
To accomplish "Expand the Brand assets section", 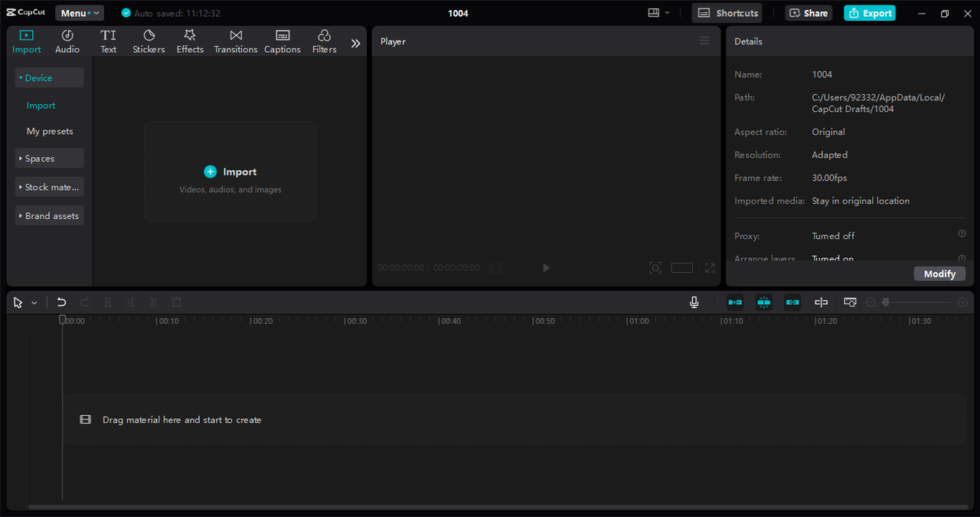I will 50,216.
